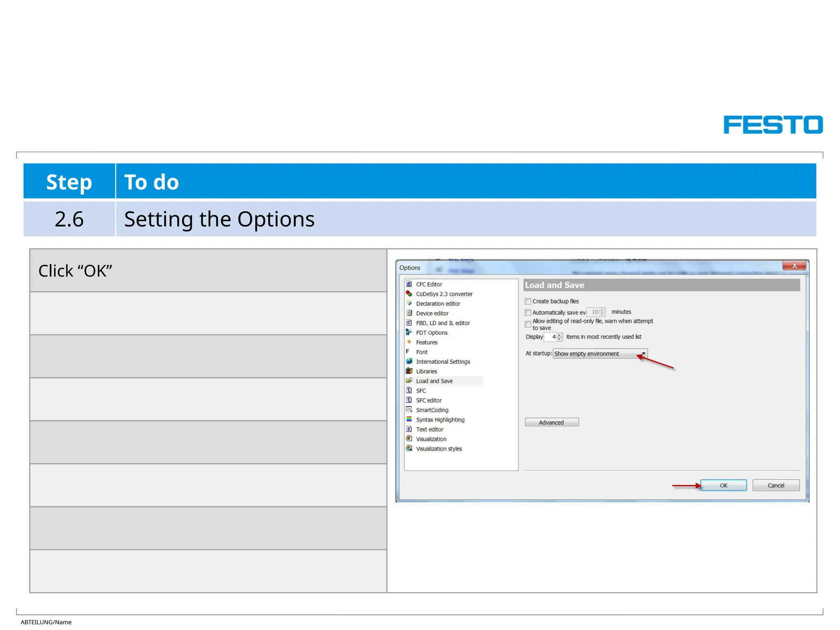The image size is (840, 630).
Task: Click the Libraries books icon
Action: pos(409,371)
